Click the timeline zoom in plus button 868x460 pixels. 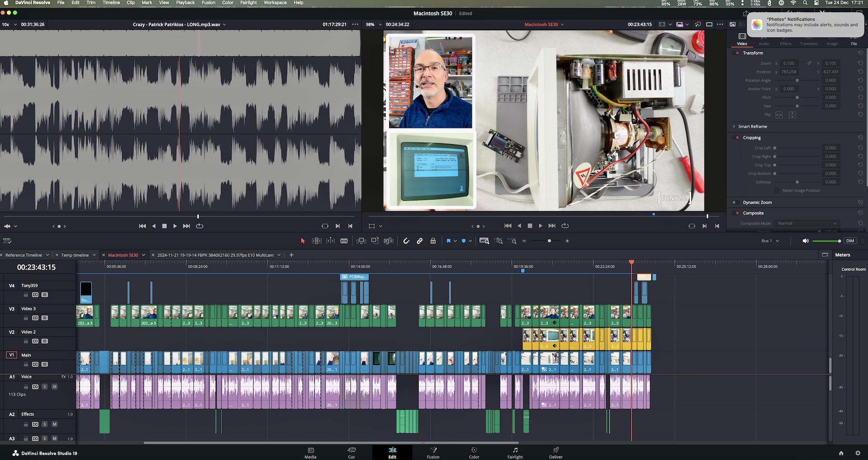[x=567, y=241]
